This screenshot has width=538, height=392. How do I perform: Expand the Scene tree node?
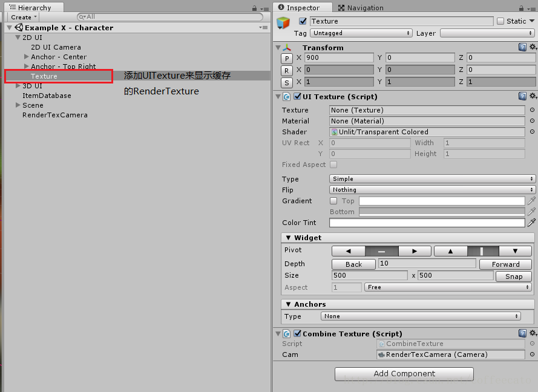coord(18,105)
